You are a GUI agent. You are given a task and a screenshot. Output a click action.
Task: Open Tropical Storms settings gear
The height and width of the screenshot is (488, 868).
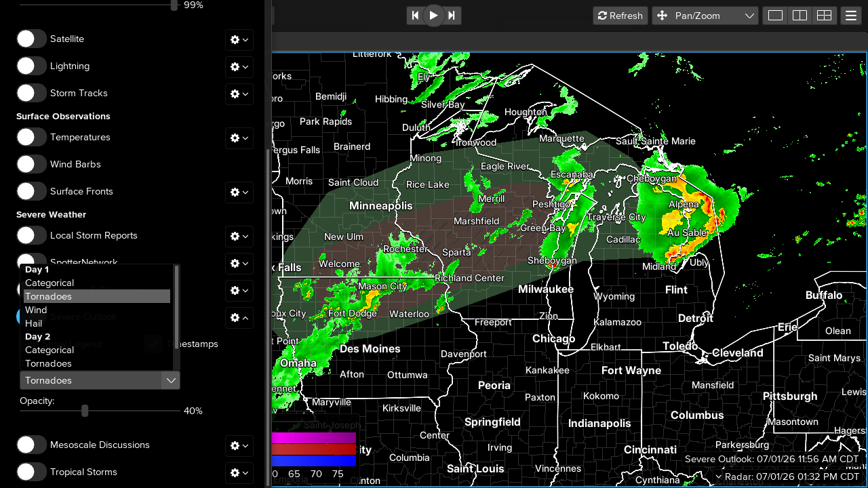[x=239, y=473]
